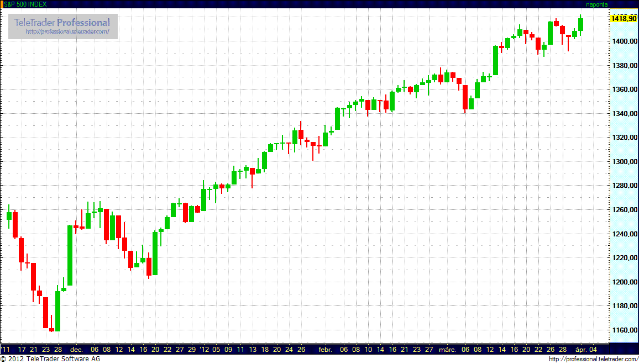Click the 'ápr.' month label on the time axis
The image size is (639, 364).
pyautogui.click(x=581, y=350)
